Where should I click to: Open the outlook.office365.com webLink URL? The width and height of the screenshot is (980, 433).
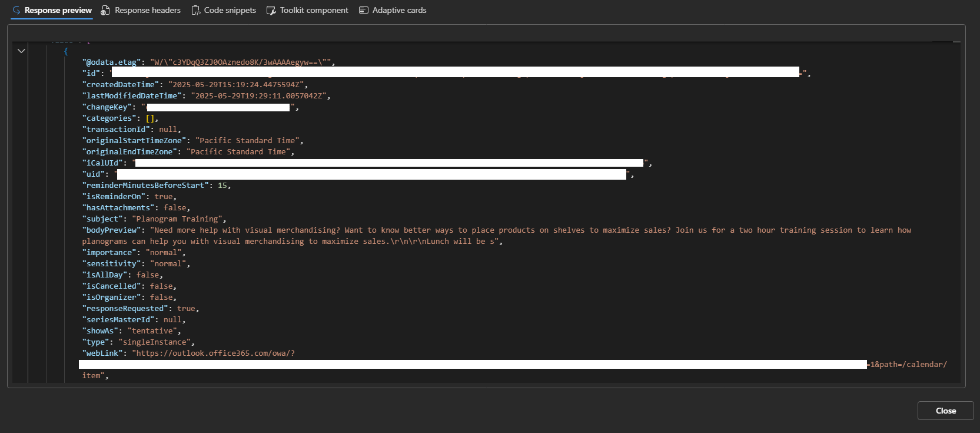215,353
